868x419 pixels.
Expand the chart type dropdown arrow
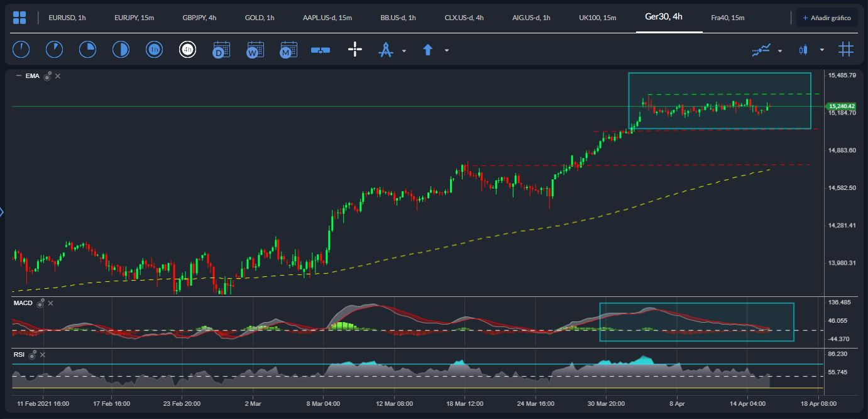pos(822,50)
